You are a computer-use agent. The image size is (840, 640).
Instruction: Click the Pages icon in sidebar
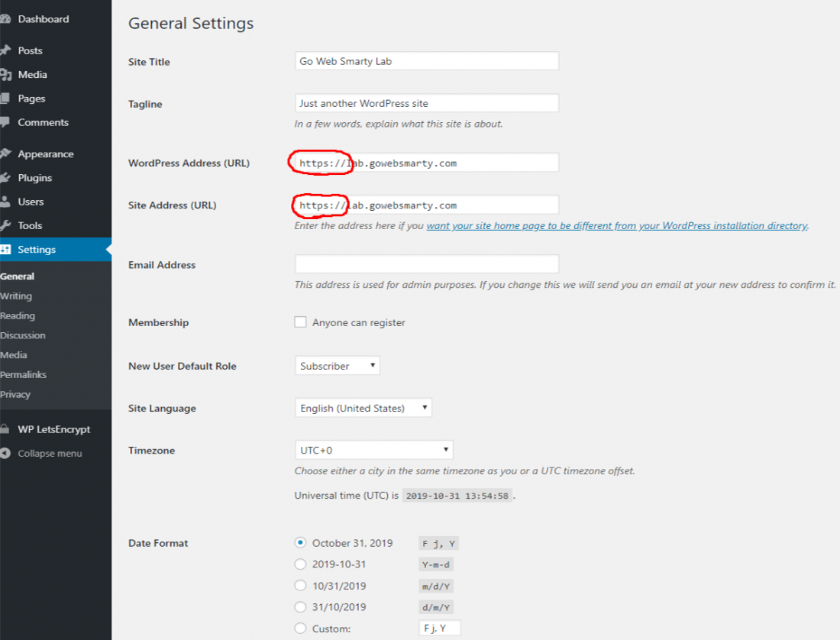point(5,98)
